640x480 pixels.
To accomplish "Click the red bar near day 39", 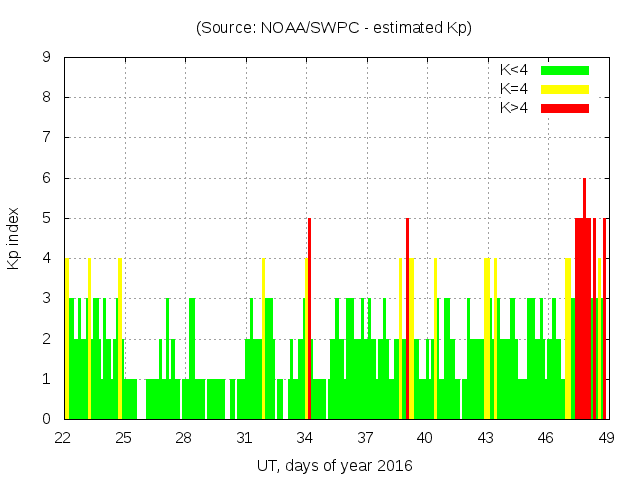I will [x=408, y=320].
